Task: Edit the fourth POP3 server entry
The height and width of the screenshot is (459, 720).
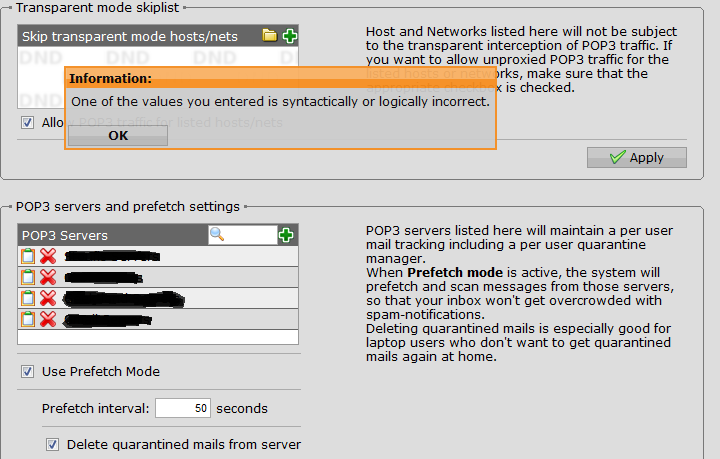Action: (28, 319)
